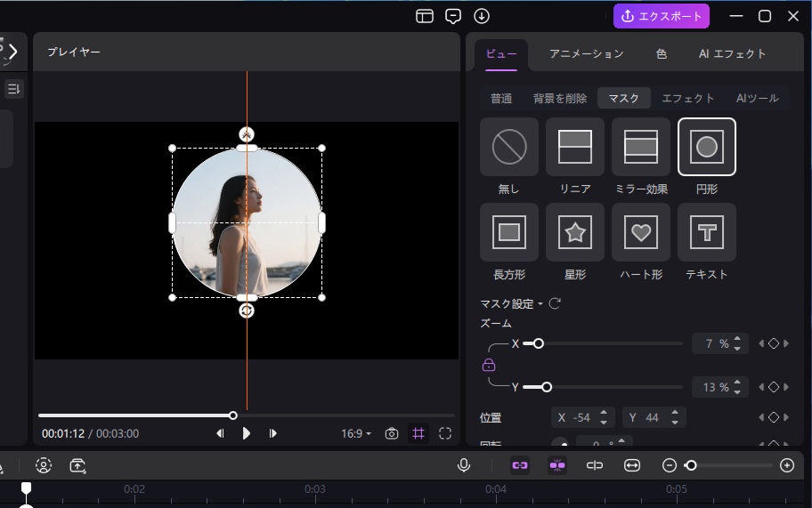Choose the 星形 mask shape
This screenshot has width=812, height=508.
575,232
